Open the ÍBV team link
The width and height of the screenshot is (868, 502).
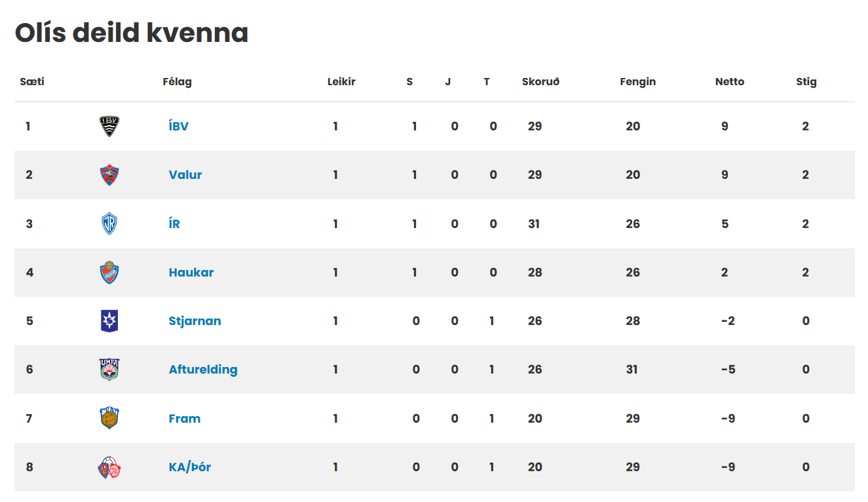(179, 126)
